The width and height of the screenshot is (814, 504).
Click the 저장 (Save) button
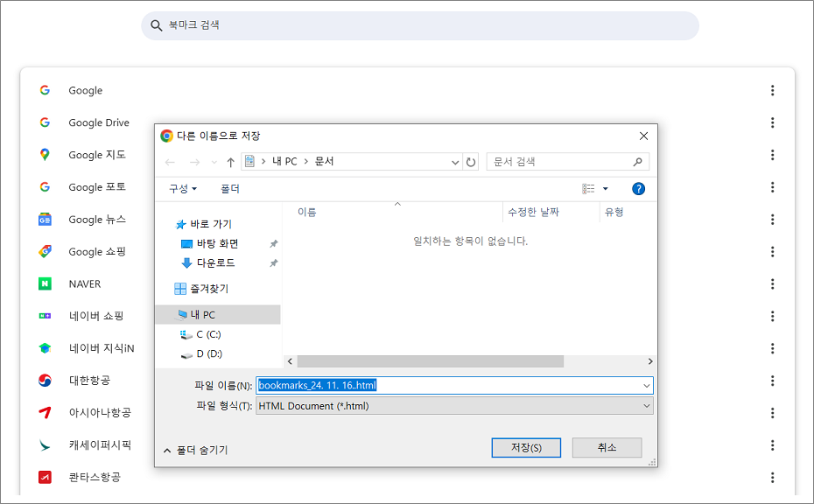pos(525,447)
